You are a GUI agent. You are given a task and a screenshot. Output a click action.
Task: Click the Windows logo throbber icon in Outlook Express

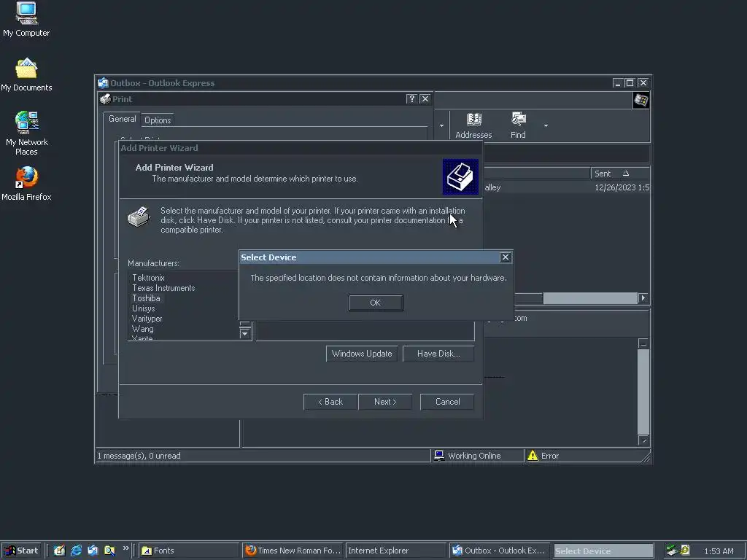point(640,101)
